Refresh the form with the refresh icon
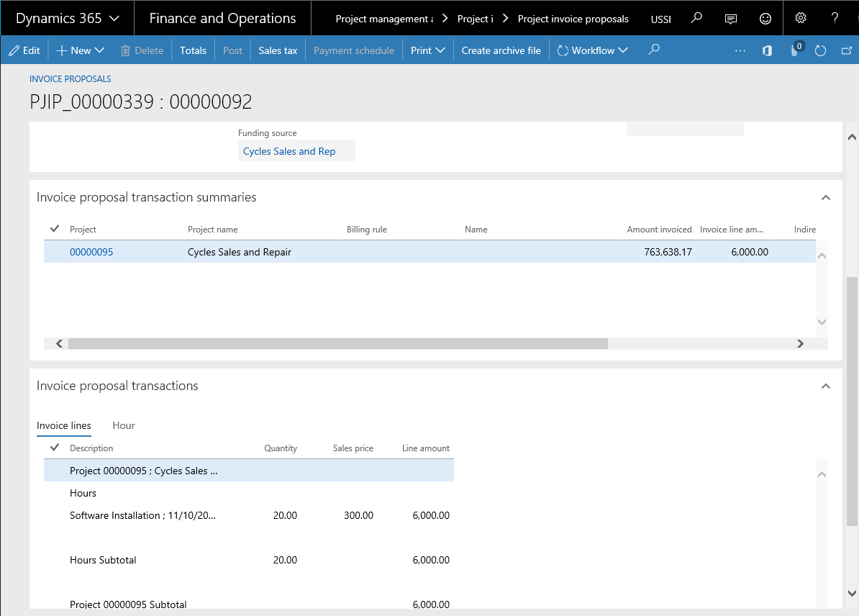The image size is (859, 616). tap(821, 50)
